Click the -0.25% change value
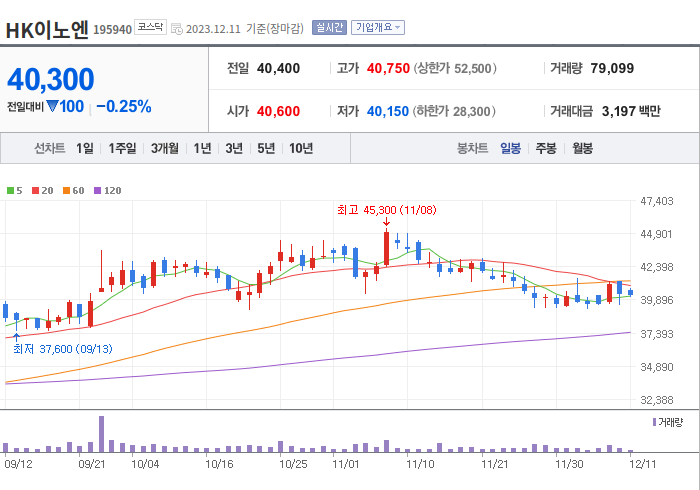 [124, 107]
